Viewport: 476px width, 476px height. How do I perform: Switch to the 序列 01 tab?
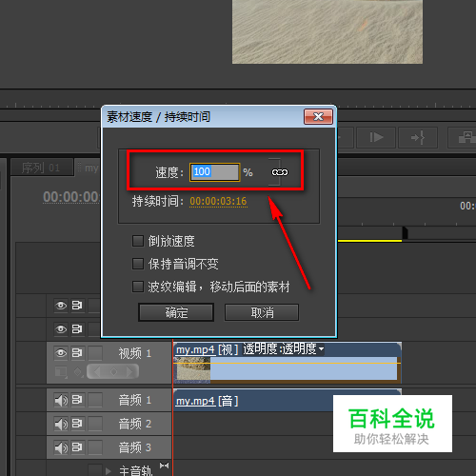(41, 168)
